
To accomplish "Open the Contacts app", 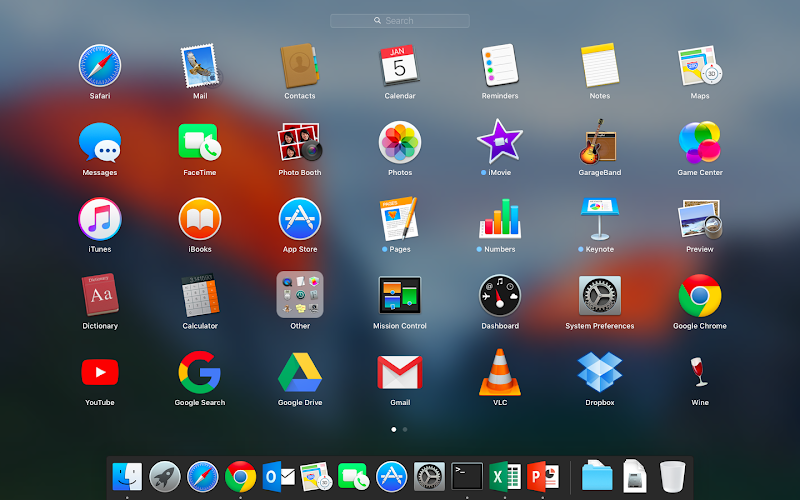I will pyautogui.click(x=299, y=65).
